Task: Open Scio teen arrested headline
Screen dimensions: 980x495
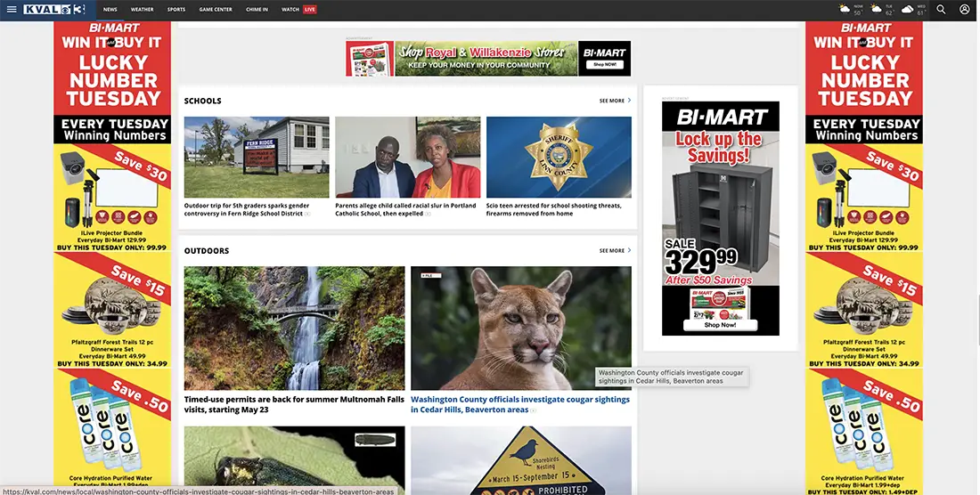Action: 554,209
